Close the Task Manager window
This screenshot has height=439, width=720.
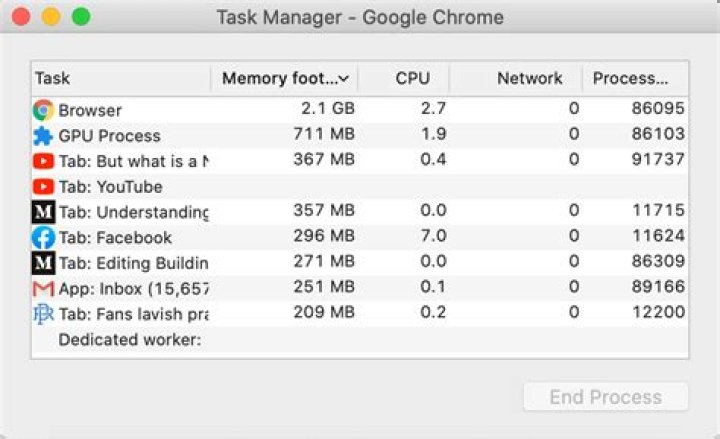pyautogui.click(x=21, y=17)
